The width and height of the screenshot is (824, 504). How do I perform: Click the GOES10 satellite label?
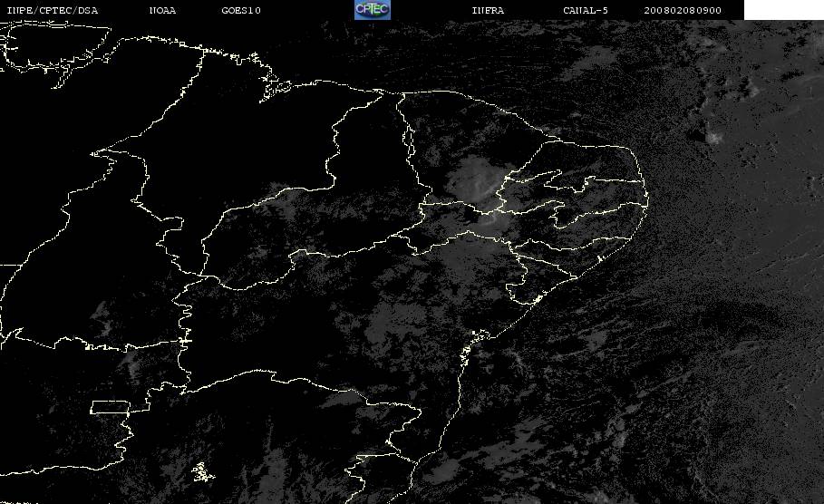pos(241,10)
